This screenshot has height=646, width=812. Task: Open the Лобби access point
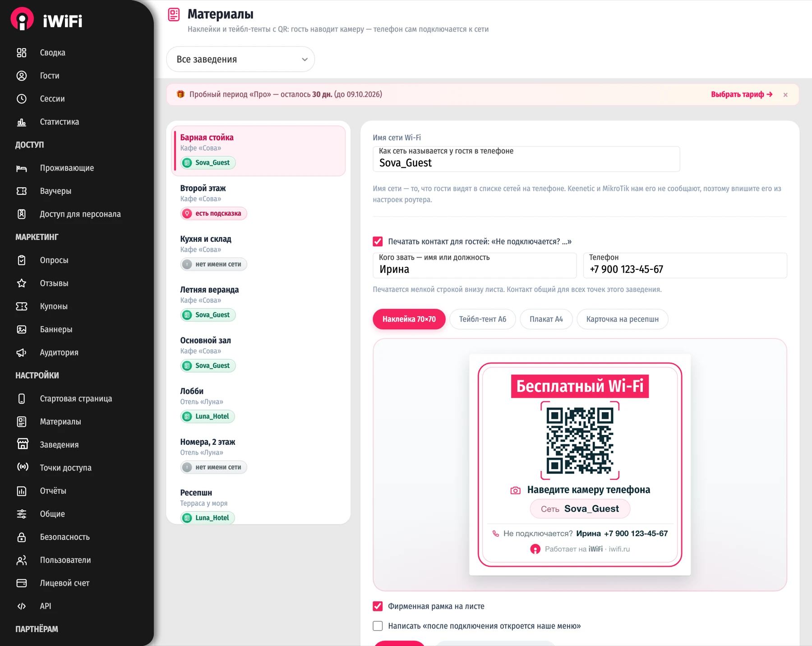[258, 404]
